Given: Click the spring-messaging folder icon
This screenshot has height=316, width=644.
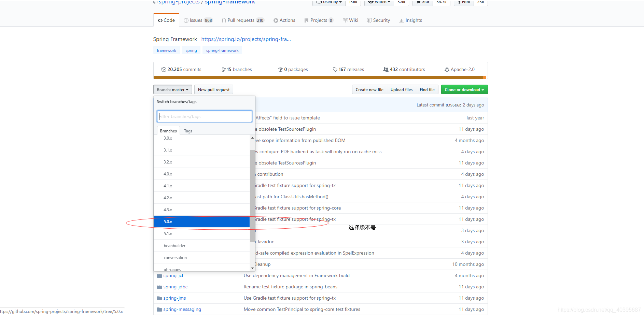Looking at the screenshot, I should 159,310.
